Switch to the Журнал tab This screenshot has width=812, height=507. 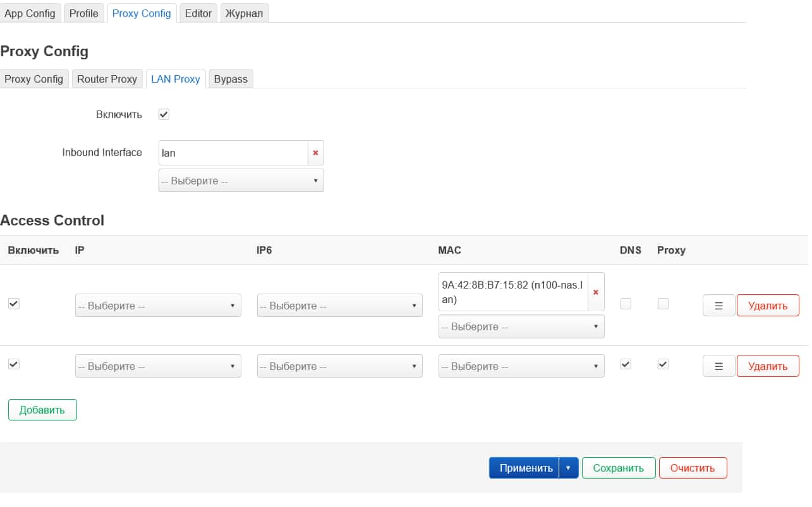(245, 13)
